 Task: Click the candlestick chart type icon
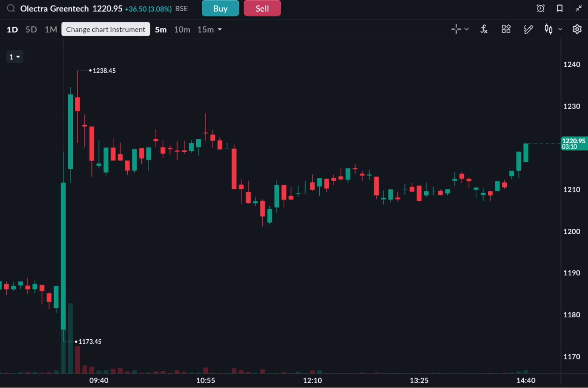548,29
